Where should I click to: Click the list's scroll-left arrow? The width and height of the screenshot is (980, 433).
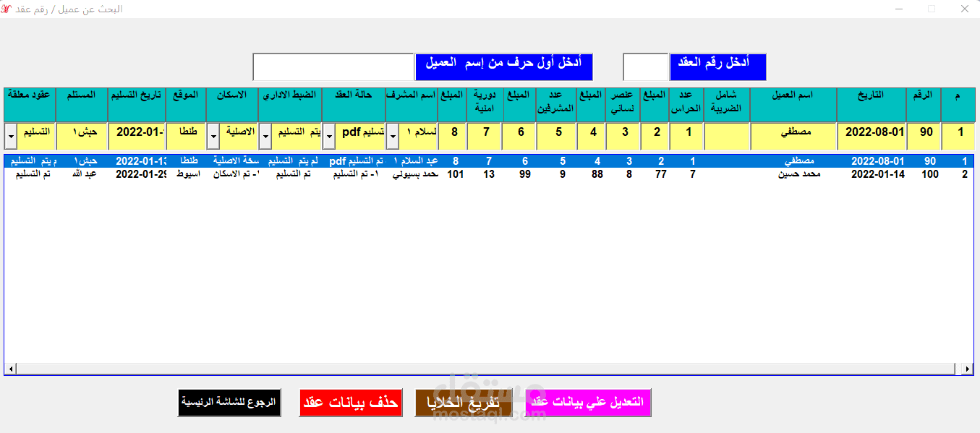pos(9,369)
